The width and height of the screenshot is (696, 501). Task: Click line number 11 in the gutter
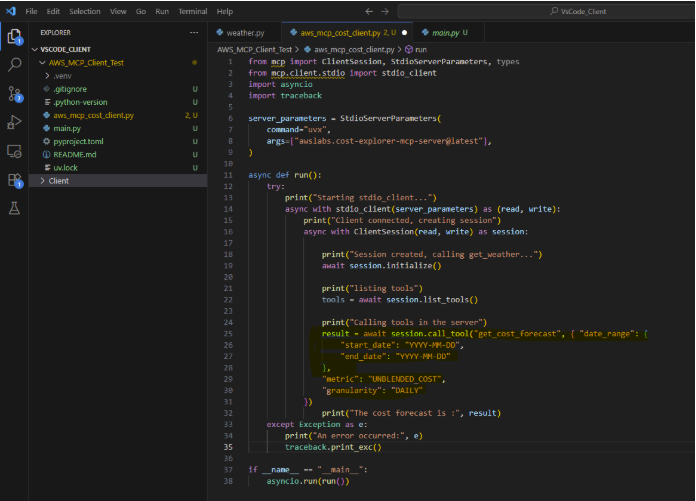tap(228, 175)
